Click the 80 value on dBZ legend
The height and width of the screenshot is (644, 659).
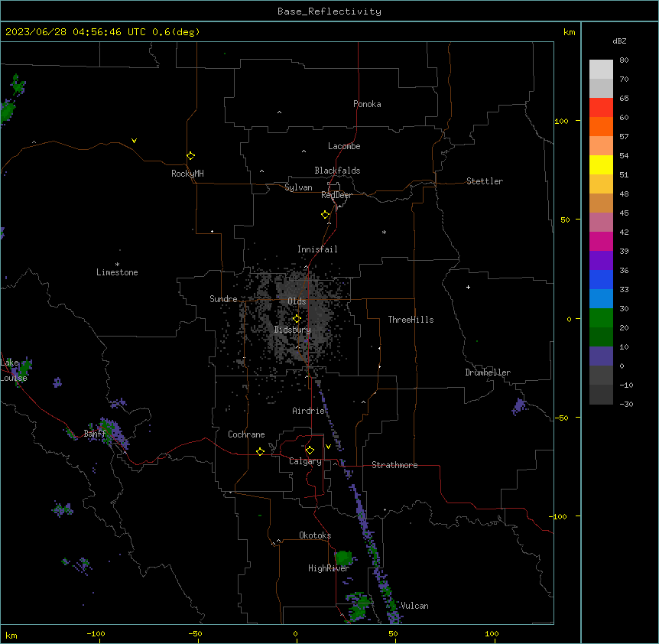pyautogui.click(x=624, y=60)
